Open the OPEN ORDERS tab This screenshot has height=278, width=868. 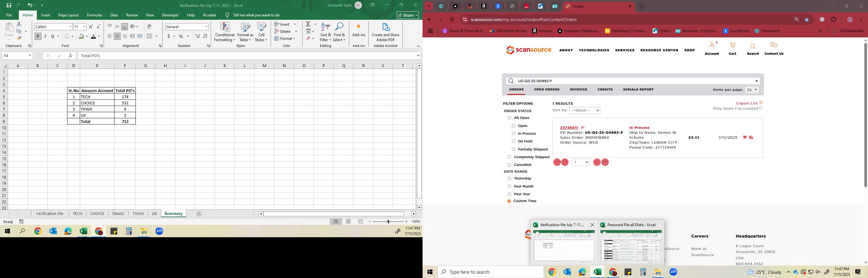(547, 90)
